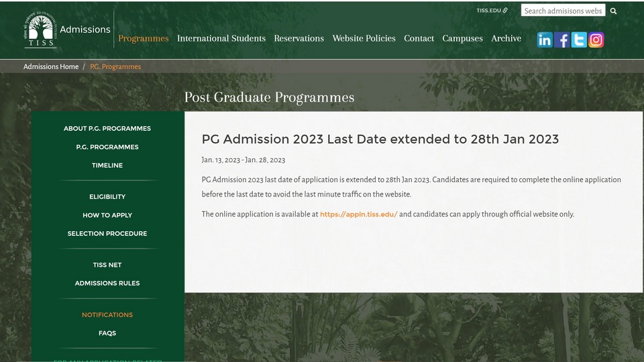Open the Archive menu item
Image resolution: width=644 pixels, height=362 pixels.
(x=506, y=38)
